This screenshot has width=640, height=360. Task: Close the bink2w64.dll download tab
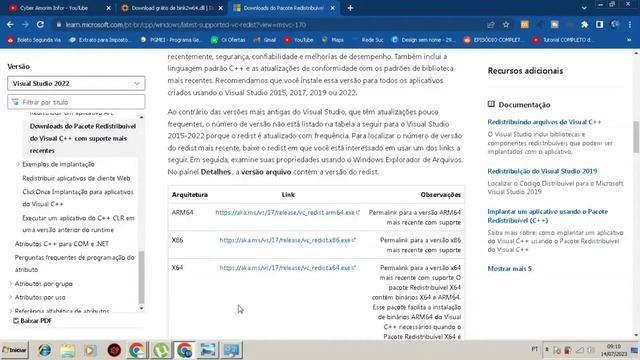(x=220, y=8)
